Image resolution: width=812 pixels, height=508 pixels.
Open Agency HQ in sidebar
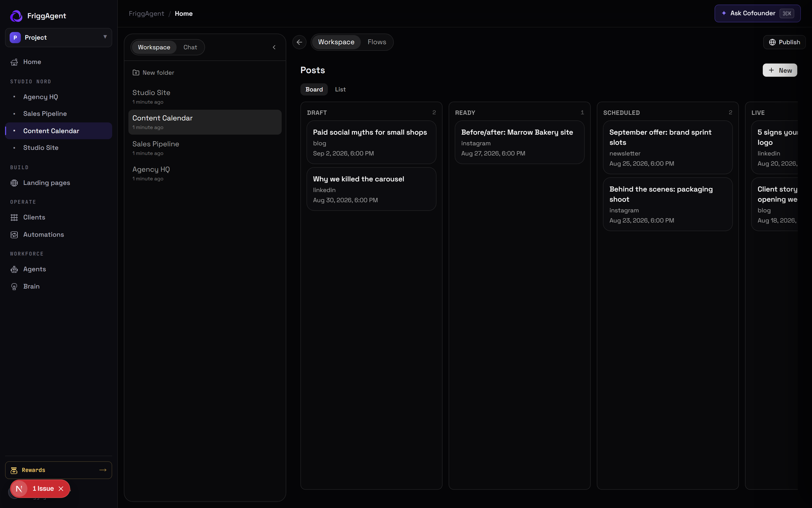click(x=59, y=97)
